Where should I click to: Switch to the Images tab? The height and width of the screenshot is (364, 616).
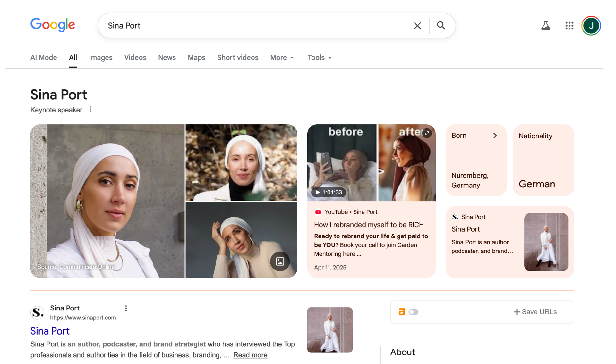pos(101,58)
